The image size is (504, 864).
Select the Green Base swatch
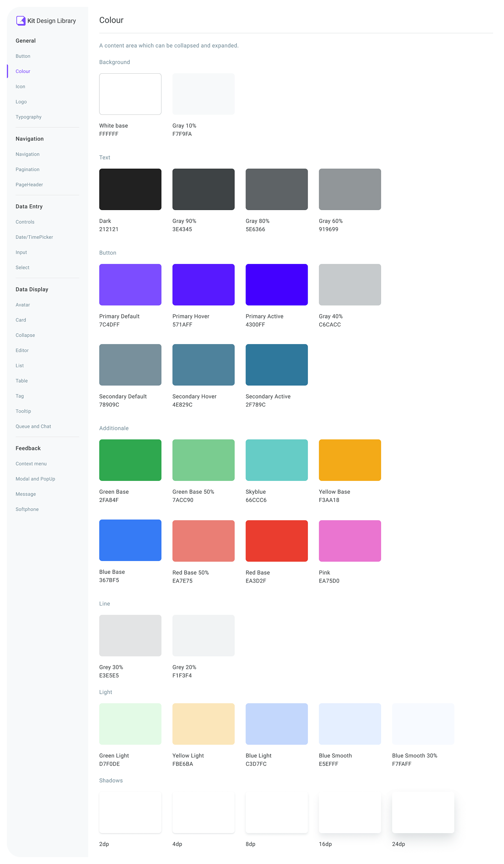coord(130,460)
